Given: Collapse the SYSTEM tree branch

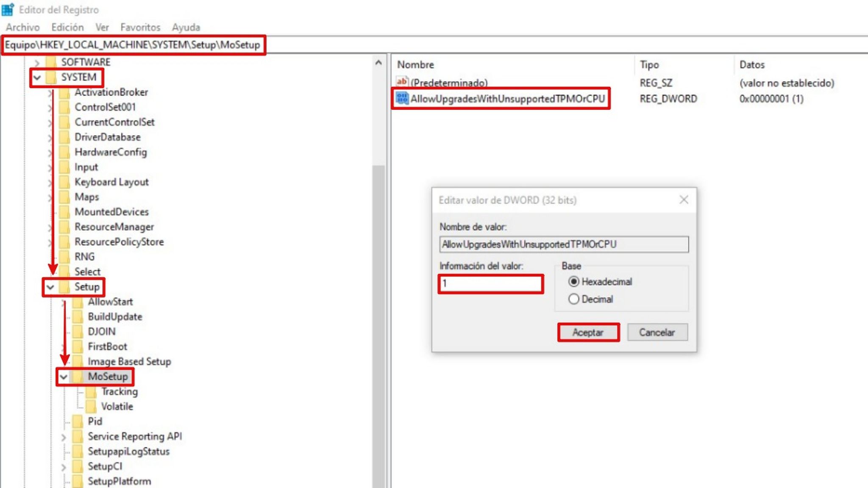Looking at the screenshot, I should [36, 78].
